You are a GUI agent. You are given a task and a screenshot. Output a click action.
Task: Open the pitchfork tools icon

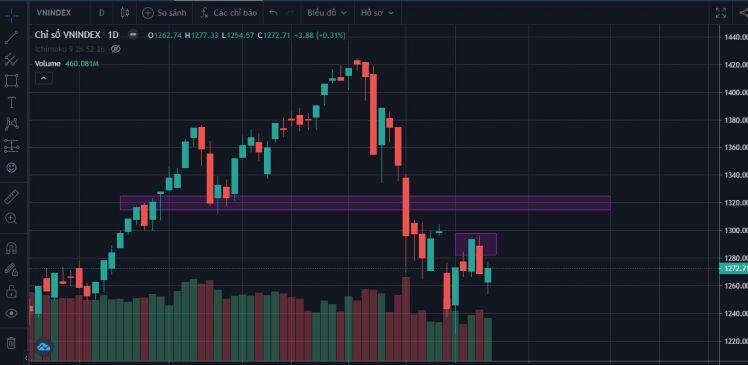pos(11,60)
